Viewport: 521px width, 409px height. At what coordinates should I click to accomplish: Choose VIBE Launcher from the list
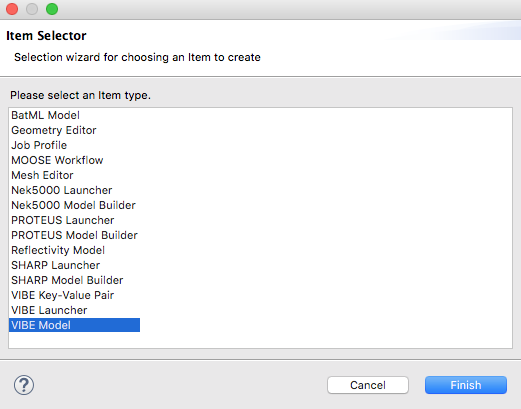coord(49,310)
